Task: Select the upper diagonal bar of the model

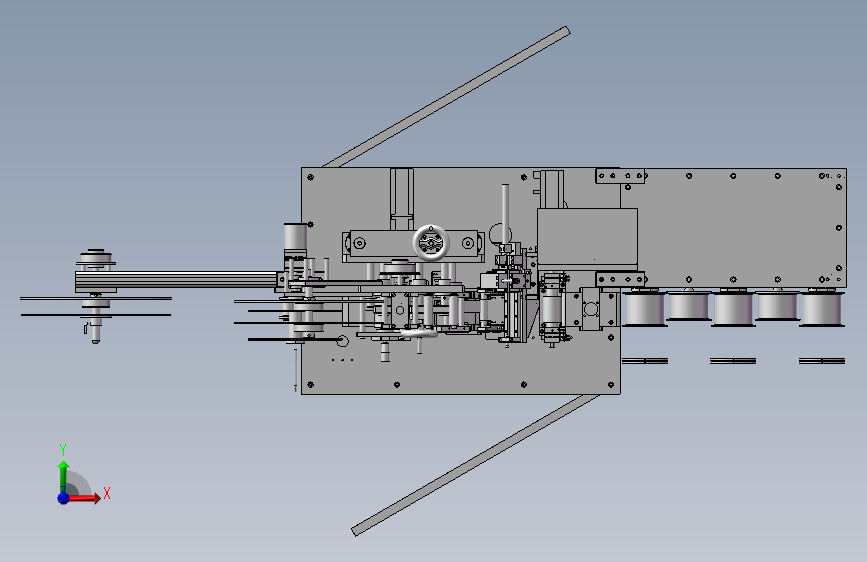Action: tap(446, 97)
